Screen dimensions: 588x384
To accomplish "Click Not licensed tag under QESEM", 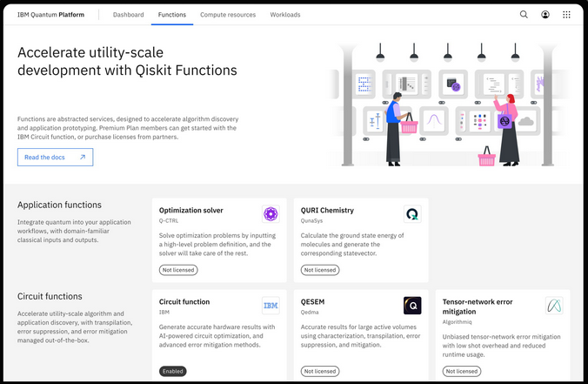I will 320,371.
